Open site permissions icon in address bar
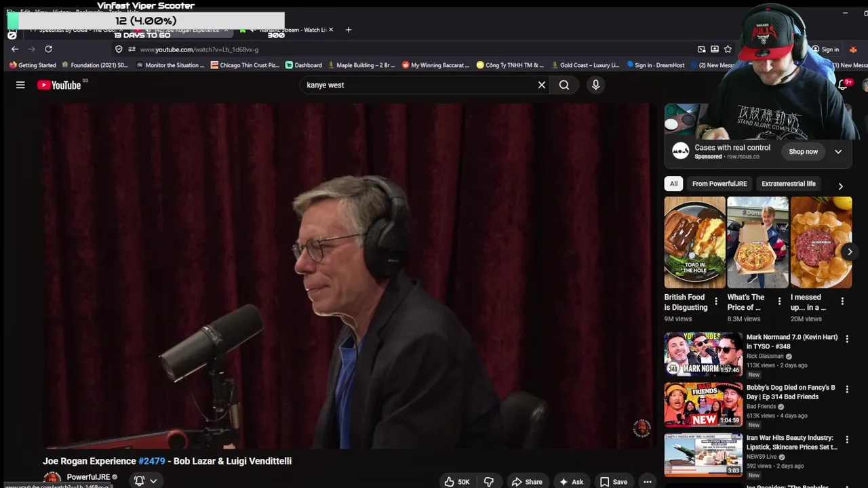This screenshot has height=488, width=868. point(132,49)
